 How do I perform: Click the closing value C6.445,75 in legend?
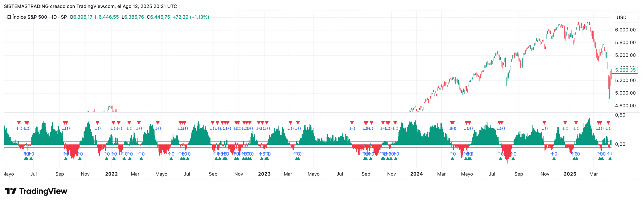point(158,17)
